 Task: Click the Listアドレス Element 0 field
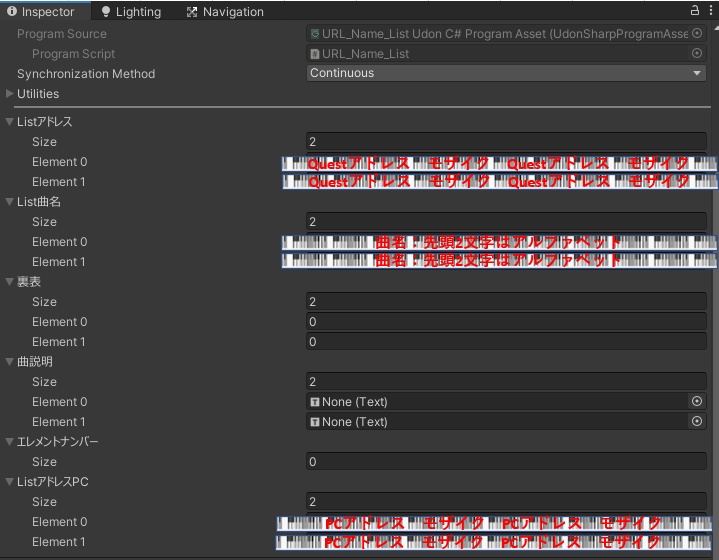[499, 163]
